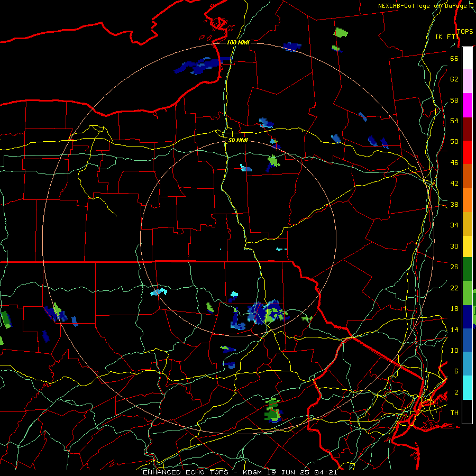476x476 pixels.
Task: Click the "100 NMI" range ring label
Action: click(238, 42)
